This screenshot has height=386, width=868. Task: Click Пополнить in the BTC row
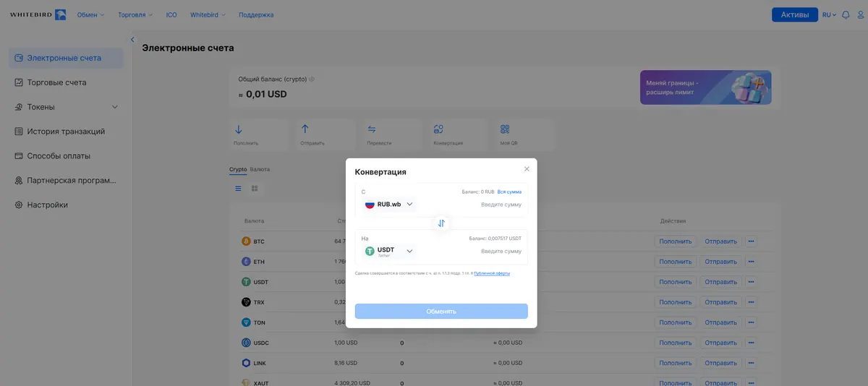[x=676, y=241]
